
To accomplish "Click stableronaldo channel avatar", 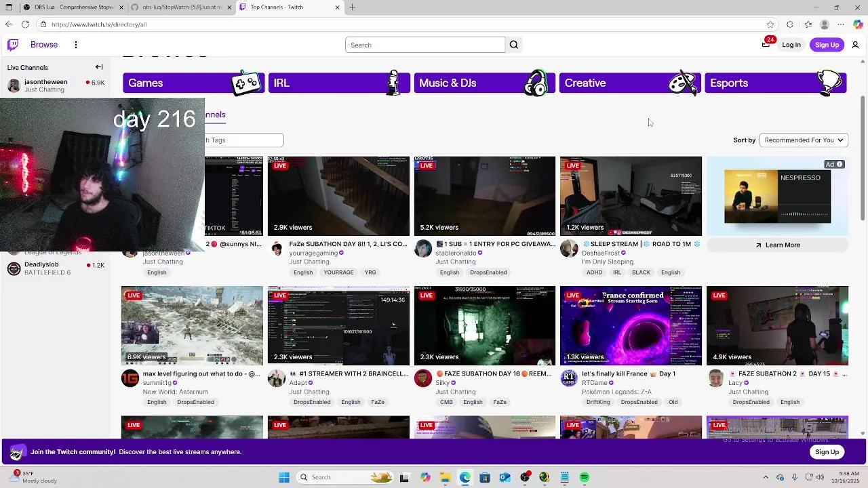I will point(423,248).
